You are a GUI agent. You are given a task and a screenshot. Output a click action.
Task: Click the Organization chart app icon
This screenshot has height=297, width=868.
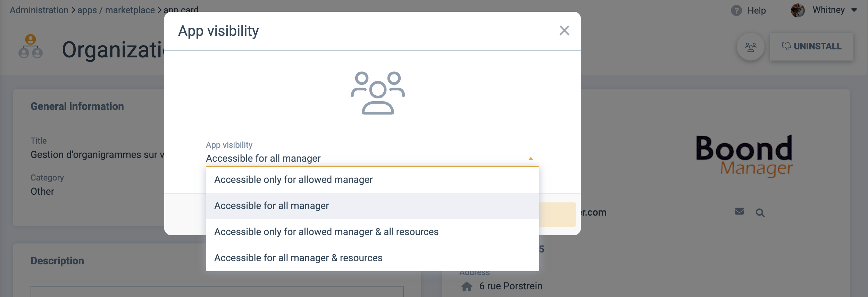click(31, 46)
